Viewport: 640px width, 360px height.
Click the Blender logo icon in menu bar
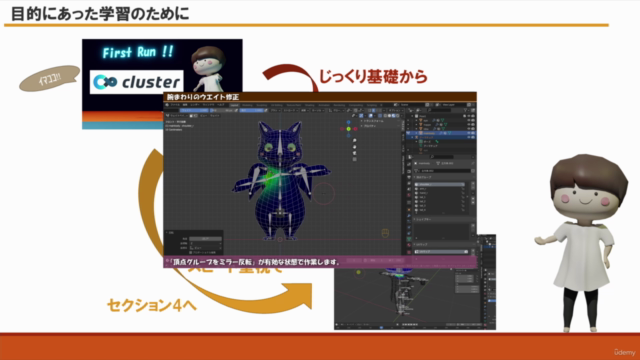coord(167,105)
